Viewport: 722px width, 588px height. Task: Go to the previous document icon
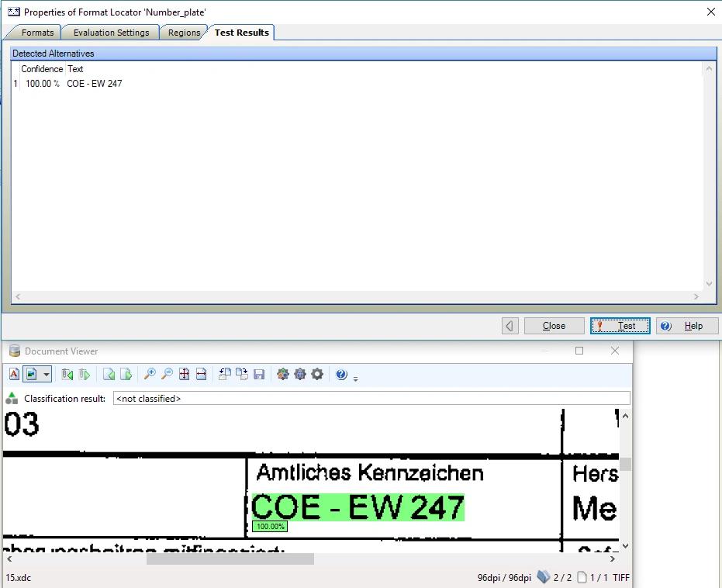(67, 375)
